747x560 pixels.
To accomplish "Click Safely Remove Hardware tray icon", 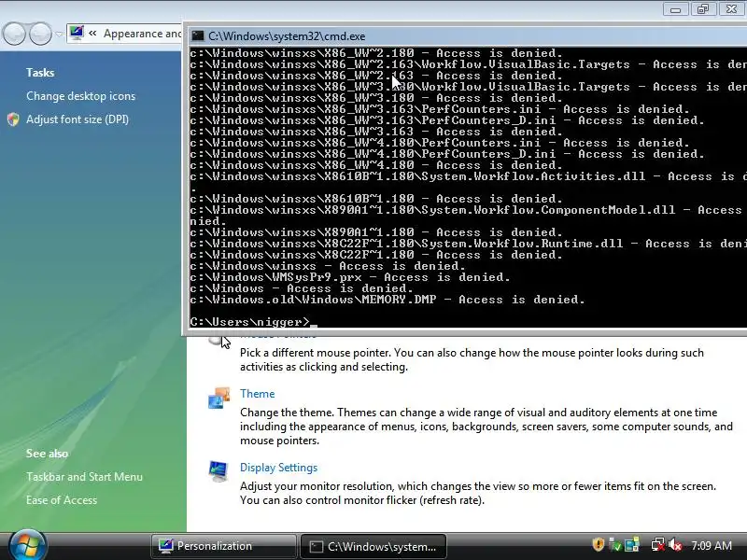I will (615, 545).
